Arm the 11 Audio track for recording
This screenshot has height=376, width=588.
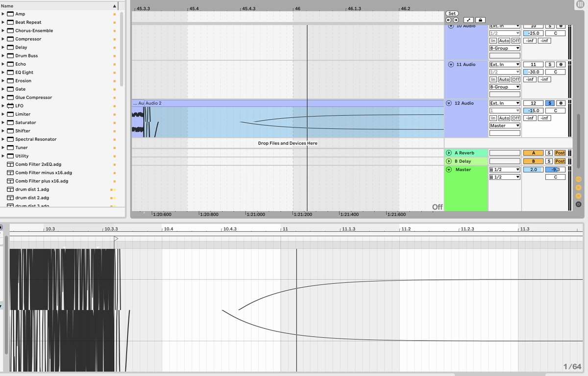coord(561,64)
